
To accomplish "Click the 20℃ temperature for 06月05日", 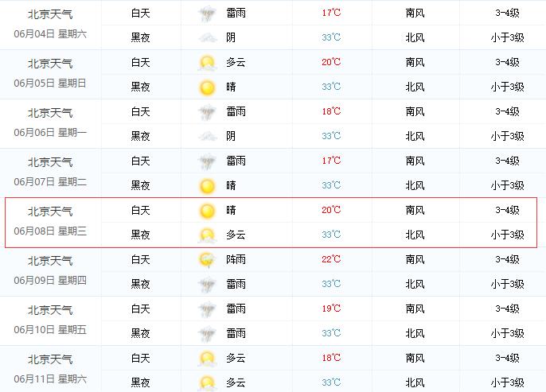I will (x=331, y=62).
